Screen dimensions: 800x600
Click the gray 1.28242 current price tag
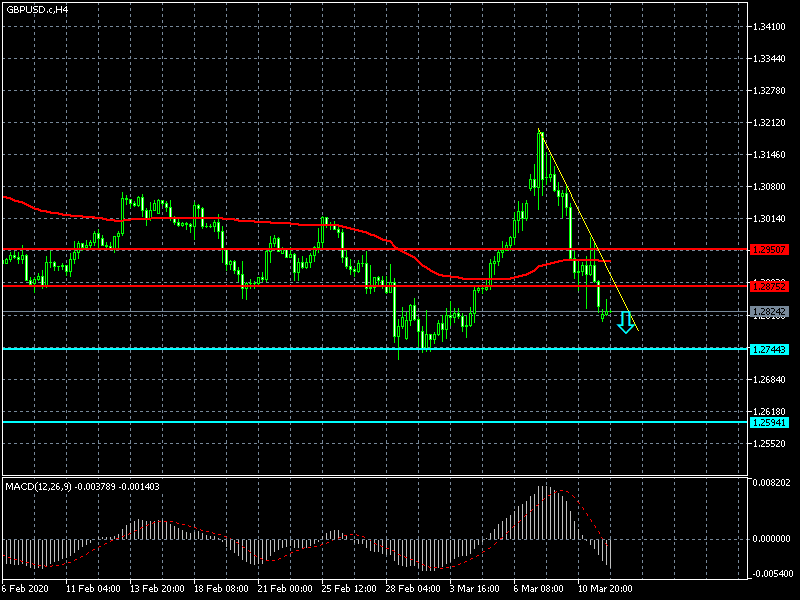[769, 312]
